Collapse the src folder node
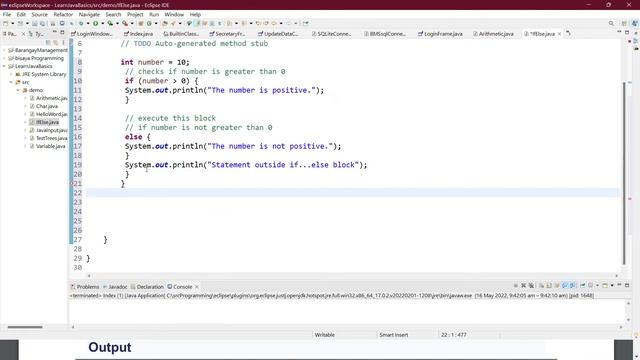 (x=11, y=82)
